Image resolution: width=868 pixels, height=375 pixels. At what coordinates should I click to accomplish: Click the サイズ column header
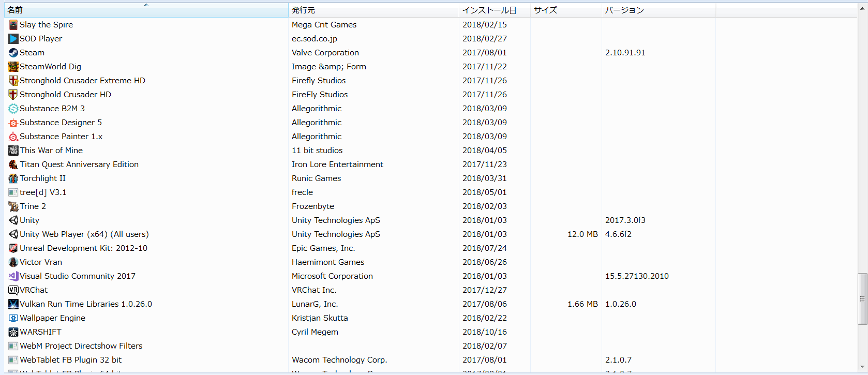[x=545, y=10]
